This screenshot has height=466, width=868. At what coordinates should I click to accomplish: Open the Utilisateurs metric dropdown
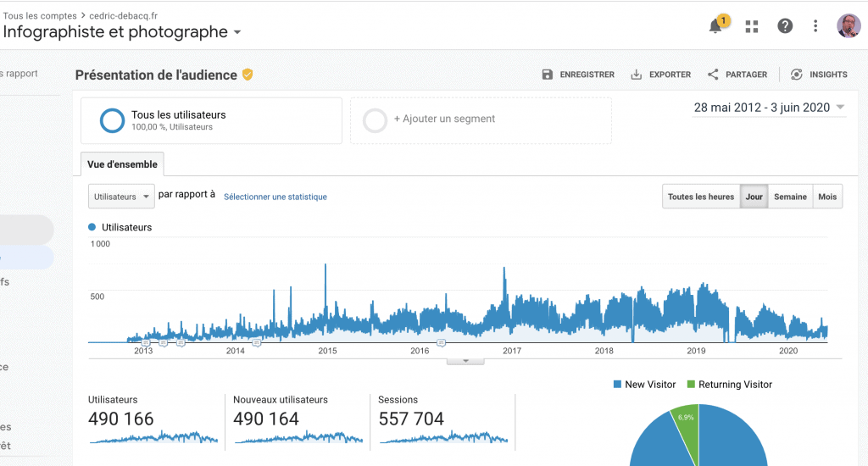[121, 197]
